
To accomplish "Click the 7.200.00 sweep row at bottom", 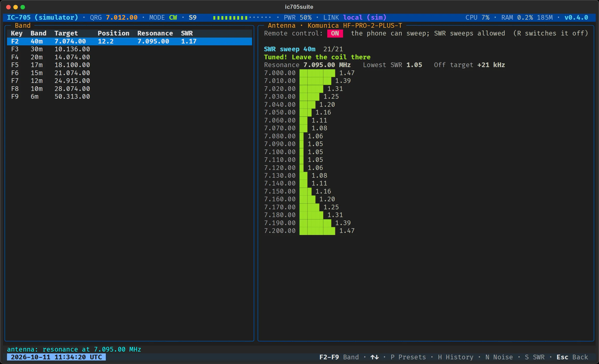I will click(x=309, y=231).
